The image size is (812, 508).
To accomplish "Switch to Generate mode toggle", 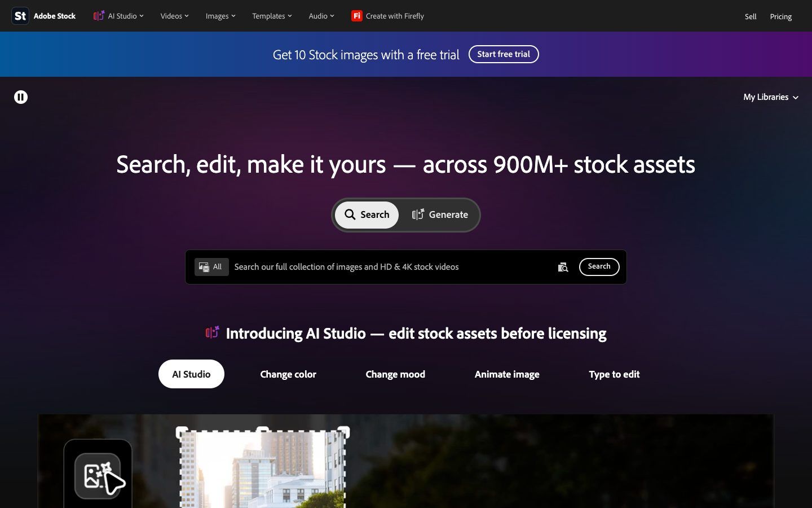I will tap(440, 214).
